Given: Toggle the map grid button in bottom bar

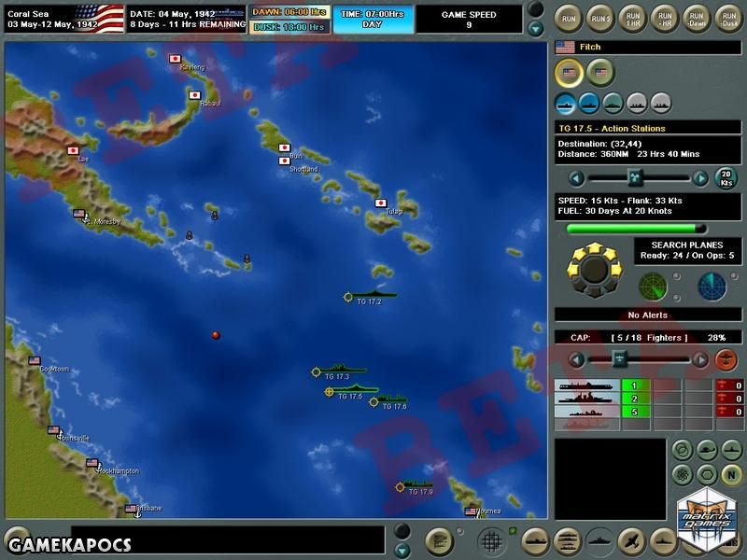Looking at the screenshot, I should (x=491, y=541).
